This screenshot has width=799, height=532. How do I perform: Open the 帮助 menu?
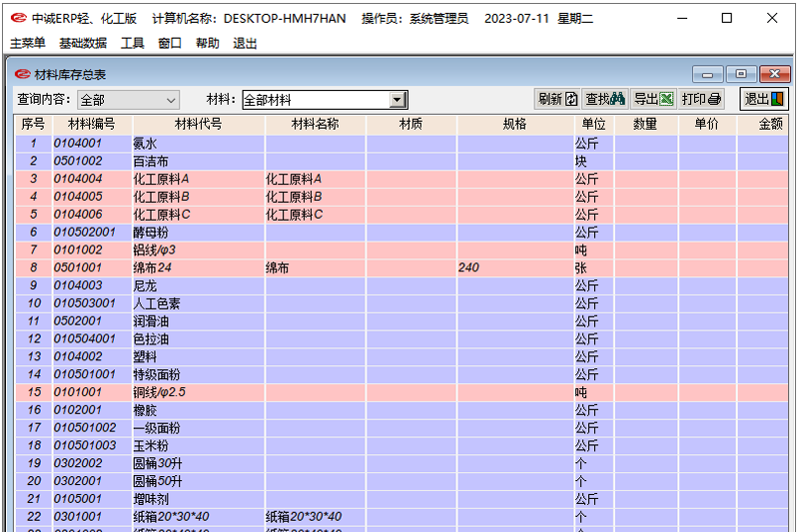[x=208, y=43]
